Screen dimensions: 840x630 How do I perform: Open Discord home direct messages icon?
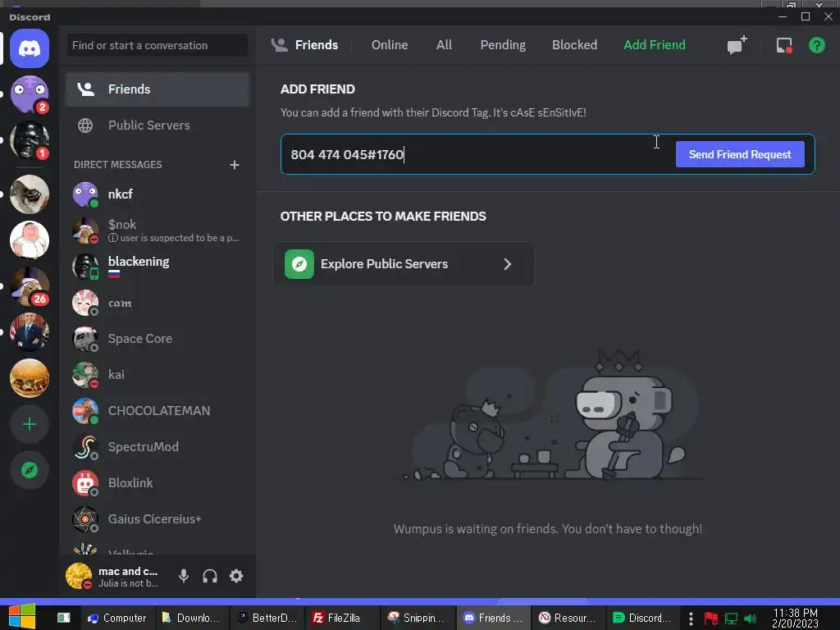[30, 48]
